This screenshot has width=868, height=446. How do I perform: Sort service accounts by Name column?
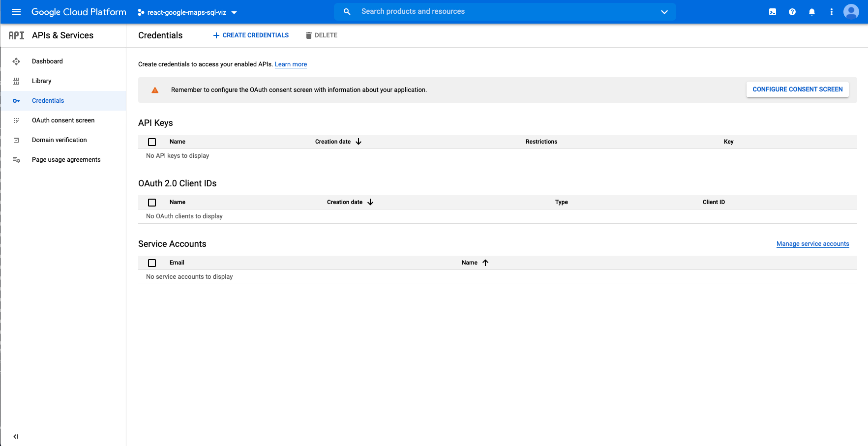470,263
